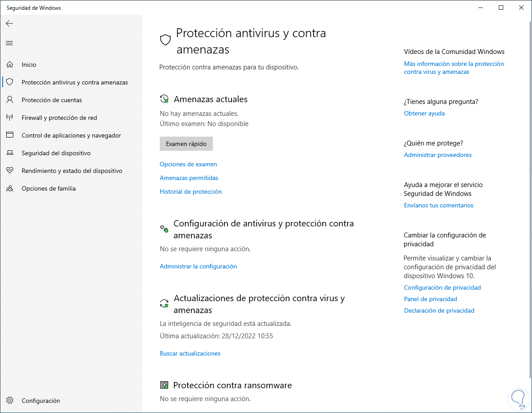Click the Firewall y protección de red icon
This screenshot has width=532, height=413.
click(x=10, y=118)
